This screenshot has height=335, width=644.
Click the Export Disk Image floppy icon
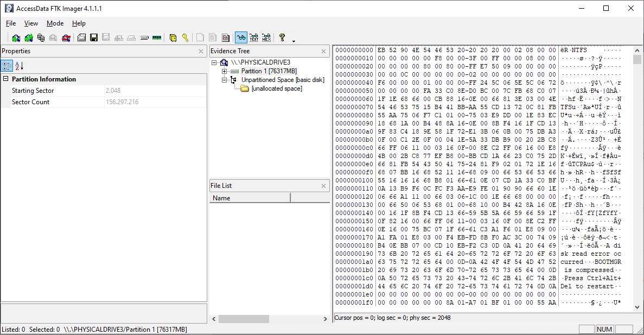coord(94,38)
